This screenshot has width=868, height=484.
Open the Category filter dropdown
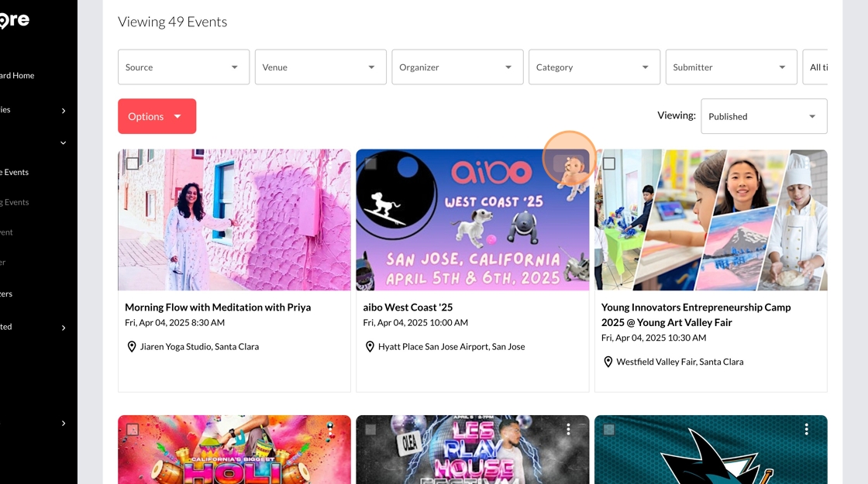click(594, 67)
